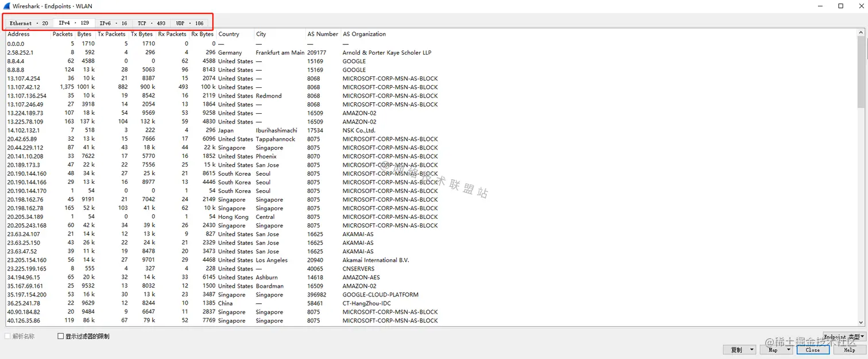Click the Close button
The height and width of the screenshot is (359, 868).
[x=813, y=350]
